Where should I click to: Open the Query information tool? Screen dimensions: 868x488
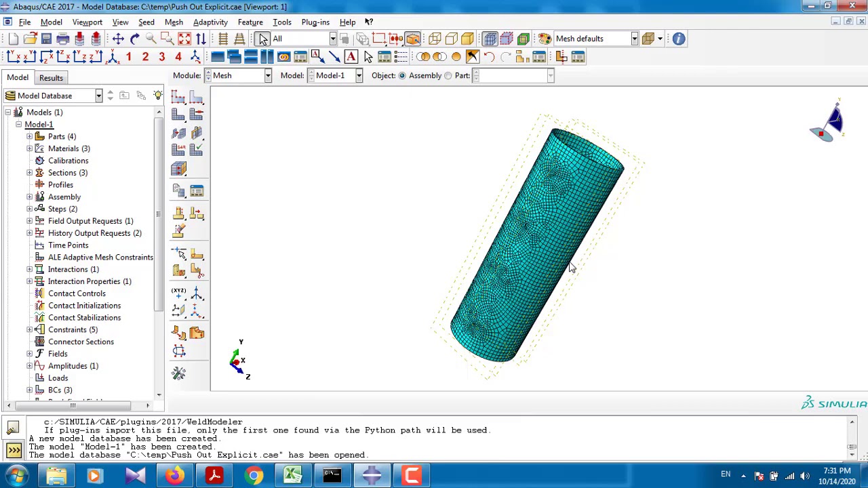[x=679, y=39]
